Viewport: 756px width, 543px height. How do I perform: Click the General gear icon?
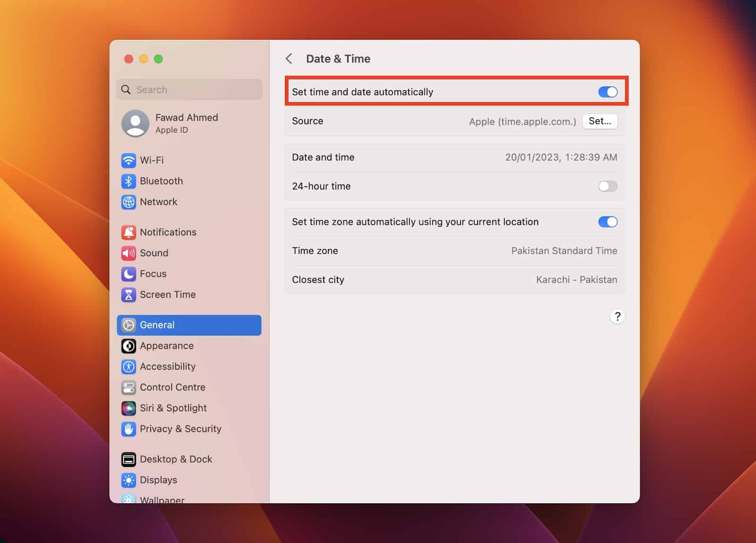129,325
